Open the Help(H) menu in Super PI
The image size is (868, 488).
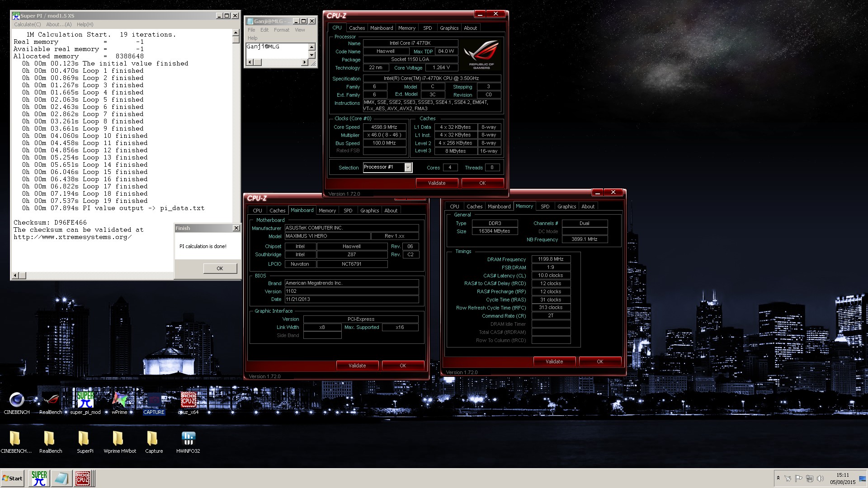tap(85, 24)
